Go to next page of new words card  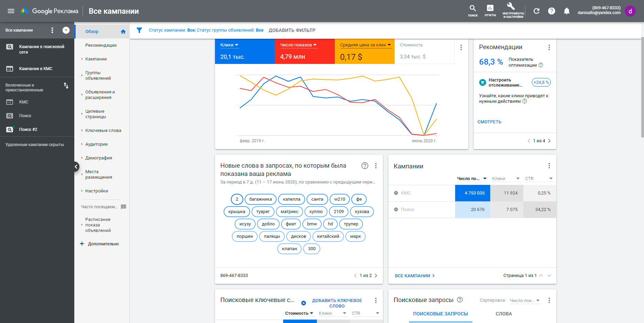coord(376,276)
